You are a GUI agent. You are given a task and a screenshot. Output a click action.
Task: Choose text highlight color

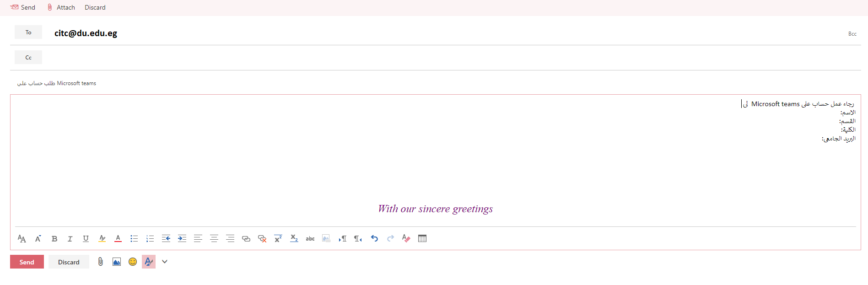(102, 238)
